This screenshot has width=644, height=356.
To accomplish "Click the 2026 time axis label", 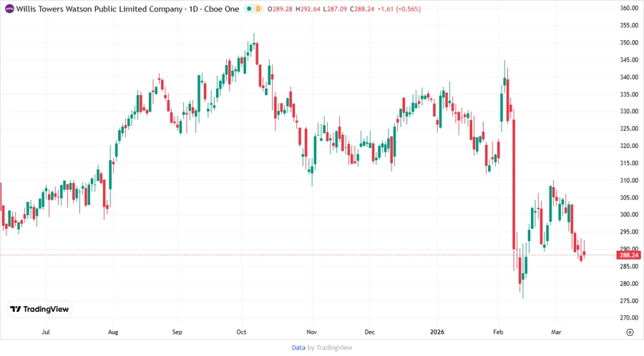I will point(437,332).
